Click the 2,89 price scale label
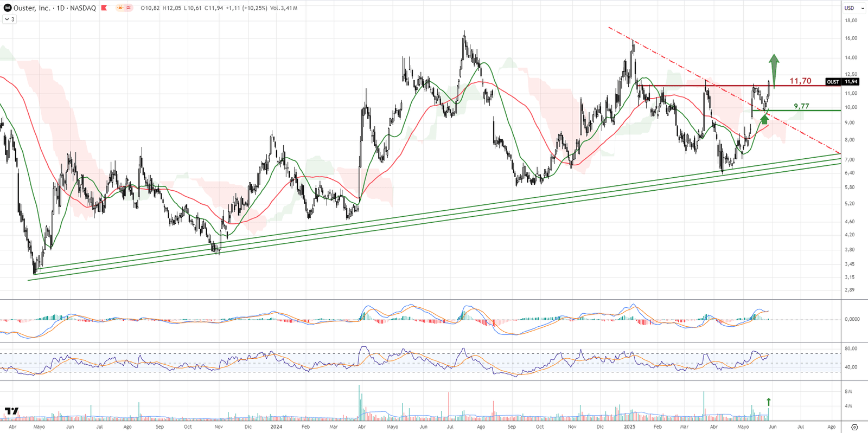The image size is (868, 433). click(850, 290)
